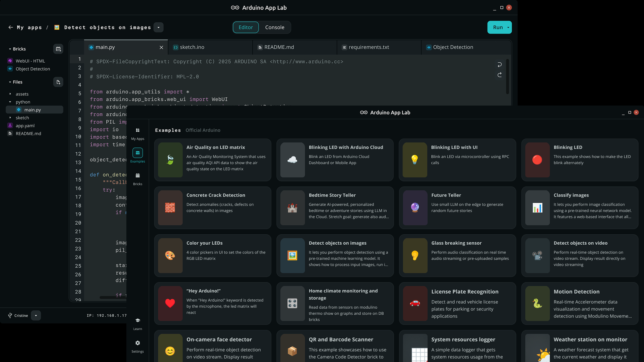Expand the sketch folder

click(x=10, y=118)
